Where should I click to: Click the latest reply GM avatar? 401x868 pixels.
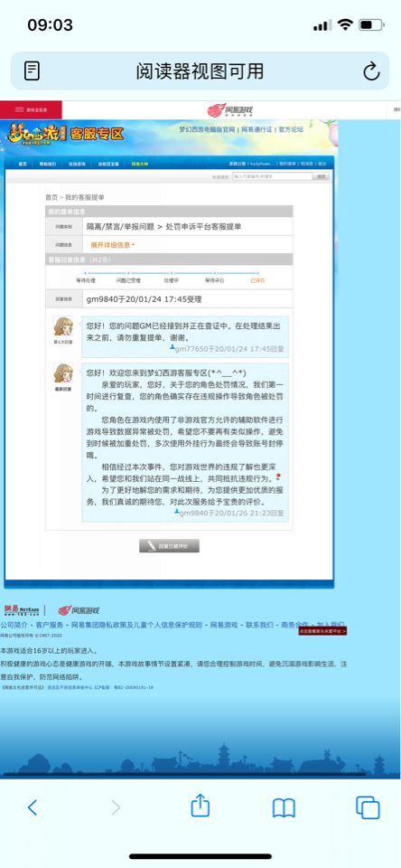pos(63,373)
